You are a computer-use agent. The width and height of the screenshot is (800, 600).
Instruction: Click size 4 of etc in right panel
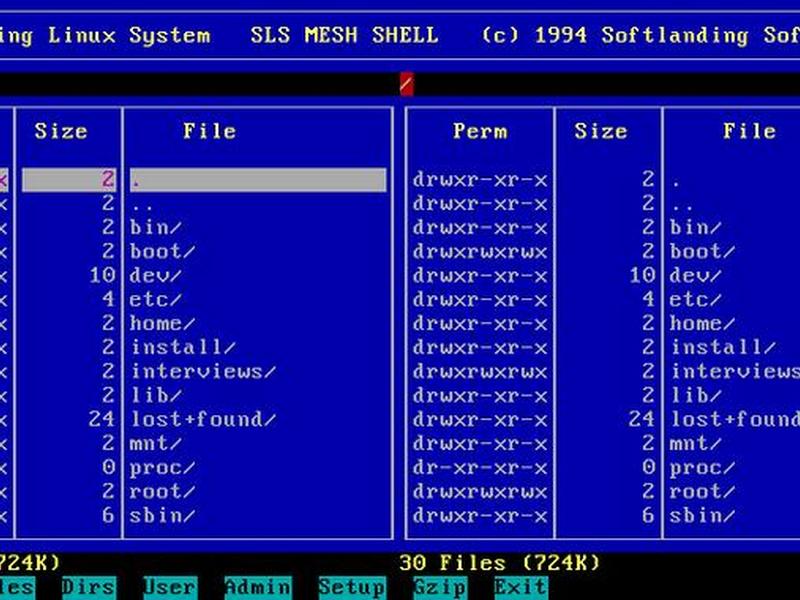pos(648,299)
